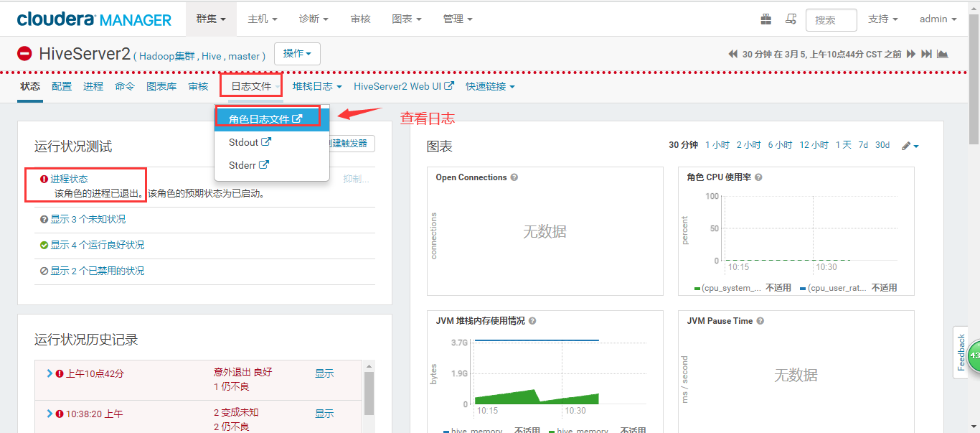Open the 快速链接 dropdown

click(490, 86)
